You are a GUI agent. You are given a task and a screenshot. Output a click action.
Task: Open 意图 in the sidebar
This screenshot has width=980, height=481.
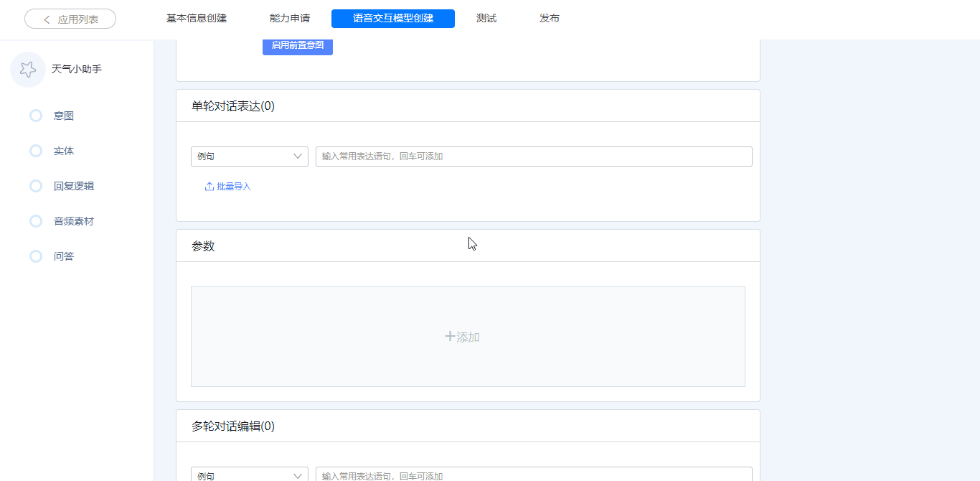tap(64, 116)
